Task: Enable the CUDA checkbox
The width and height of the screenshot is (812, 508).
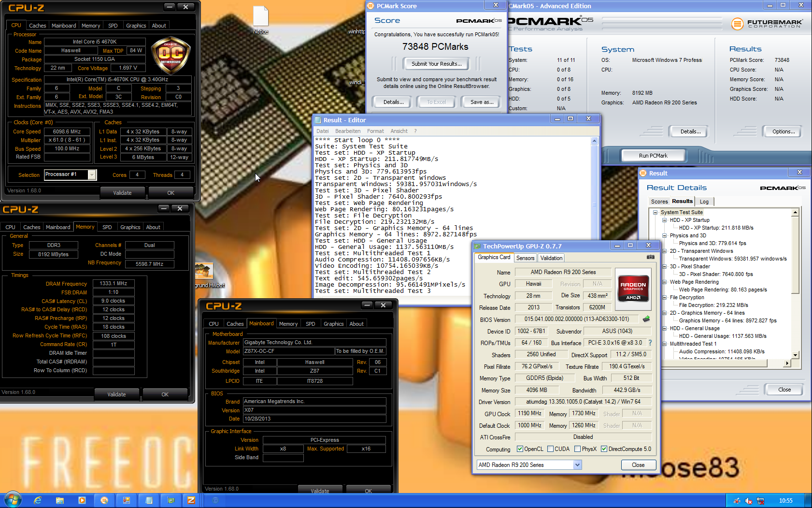Action: pos(550,449)
